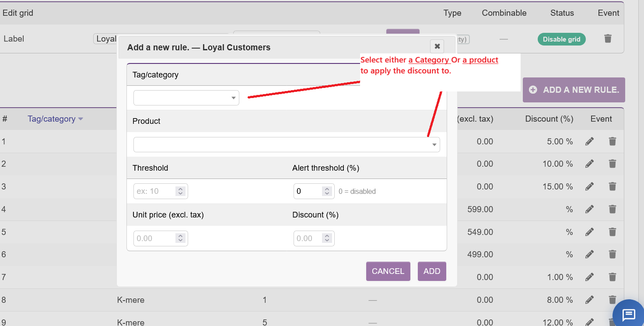Open the Tag/category dropdown in dialog
Screen dimensions: 644x326
coord(186,98)
